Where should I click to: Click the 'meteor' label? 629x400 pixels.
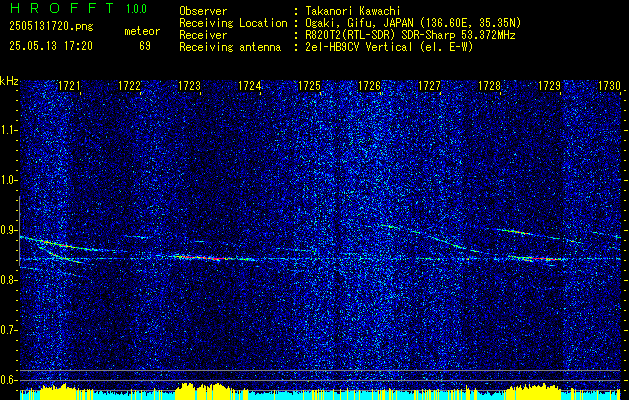(x=142, y=31)
